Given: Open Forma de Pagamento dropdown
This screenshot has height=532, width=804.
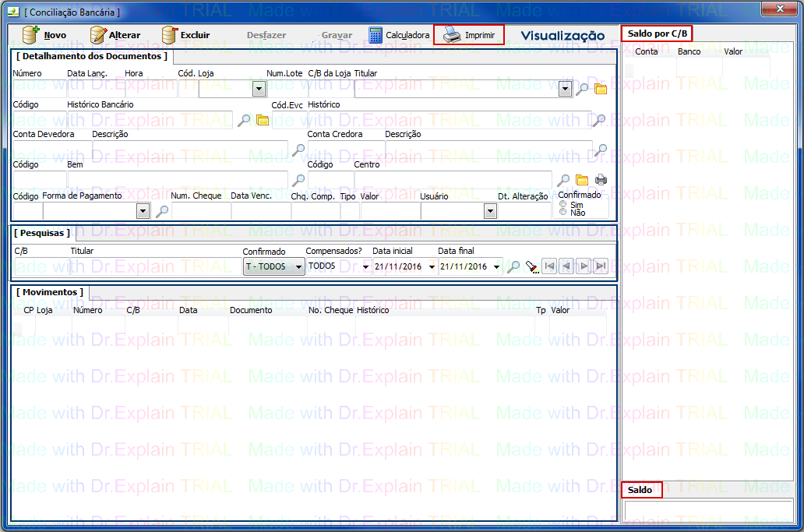Looking at the screenshot, I should coord(143,210).
